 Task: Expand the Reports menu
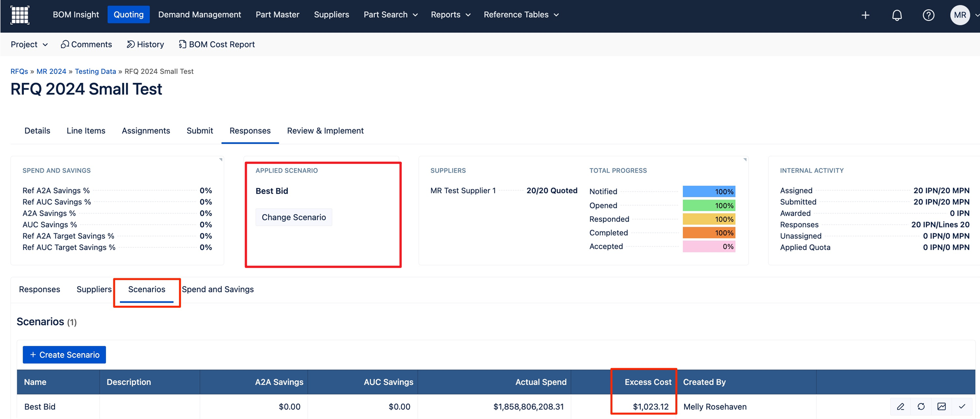tap(450, 14)
